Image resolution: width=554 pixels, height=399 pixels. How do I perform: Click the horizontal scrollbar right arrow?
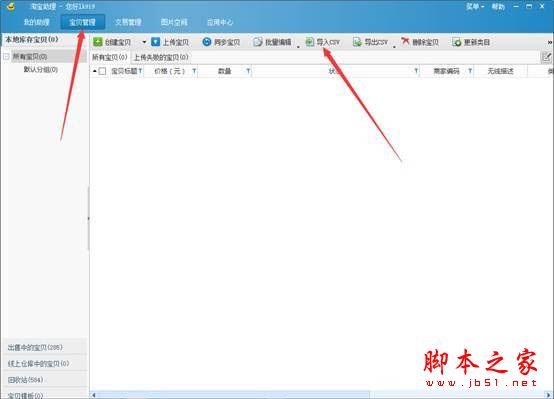click(549, 394)
